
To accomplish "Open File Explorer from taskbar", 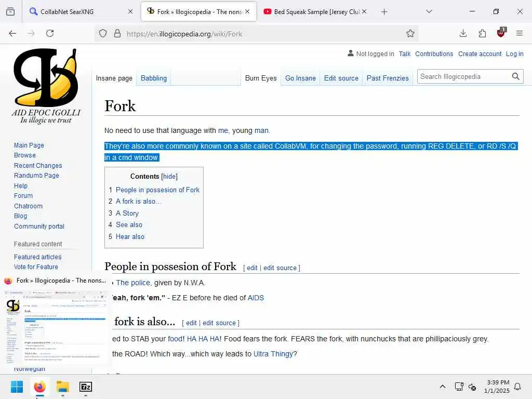I will coord(63,387).
